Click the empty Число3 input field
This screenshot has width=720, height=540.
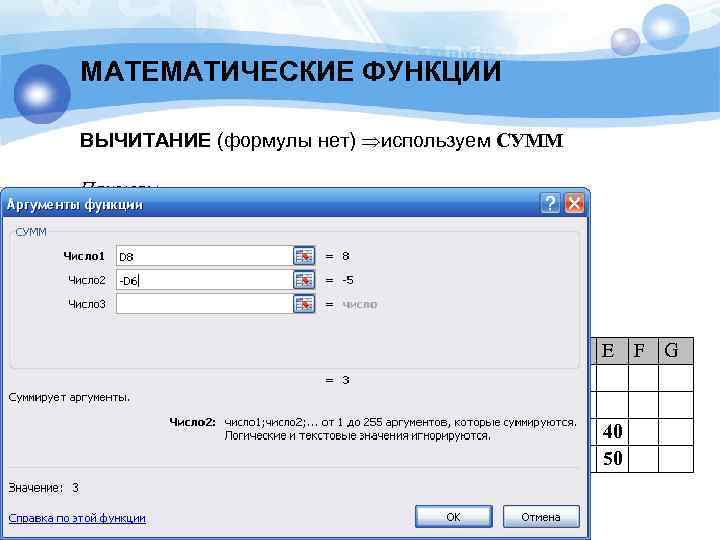point(204,304)
